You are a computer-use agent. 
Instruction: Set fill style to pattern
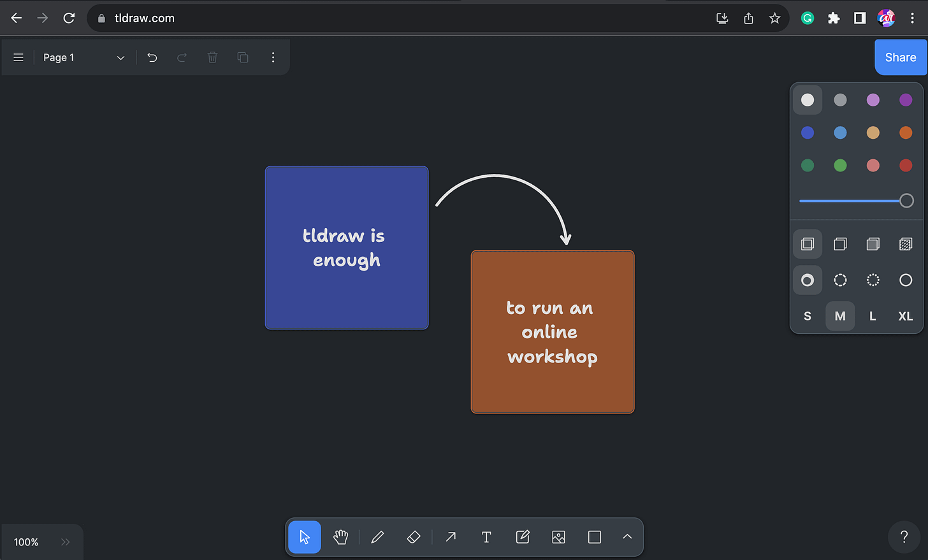906,244
